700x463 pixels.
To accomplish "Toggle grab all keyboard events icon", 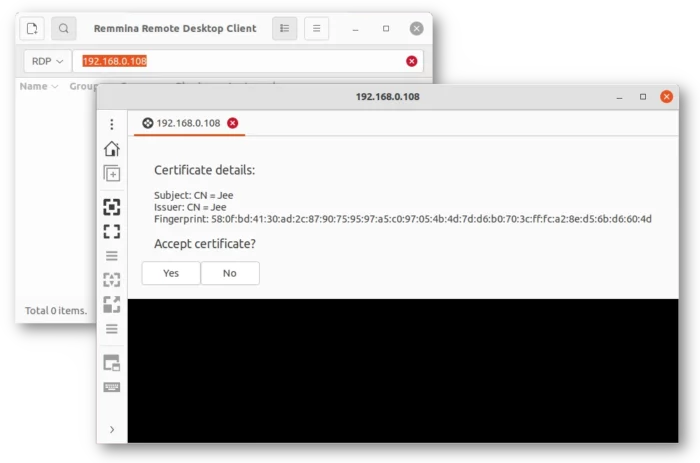I will click(112, 387).
